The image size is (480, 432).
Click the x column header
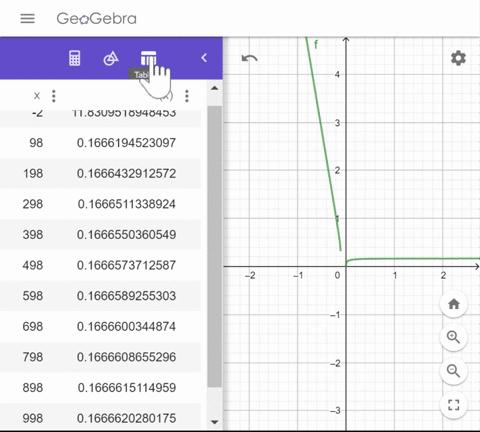click(37, 96)
